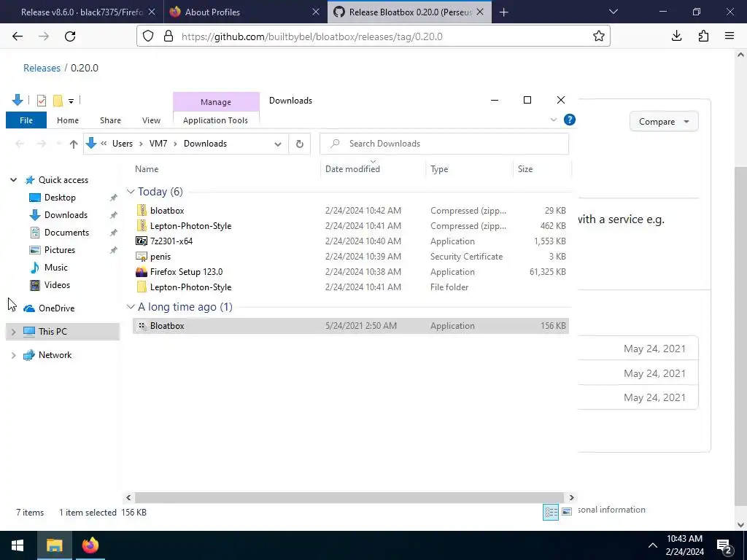Viewport: 747px width, 560px height.
Task: Open the Firefox extensions icon
Action: click(x=703, y=36)
